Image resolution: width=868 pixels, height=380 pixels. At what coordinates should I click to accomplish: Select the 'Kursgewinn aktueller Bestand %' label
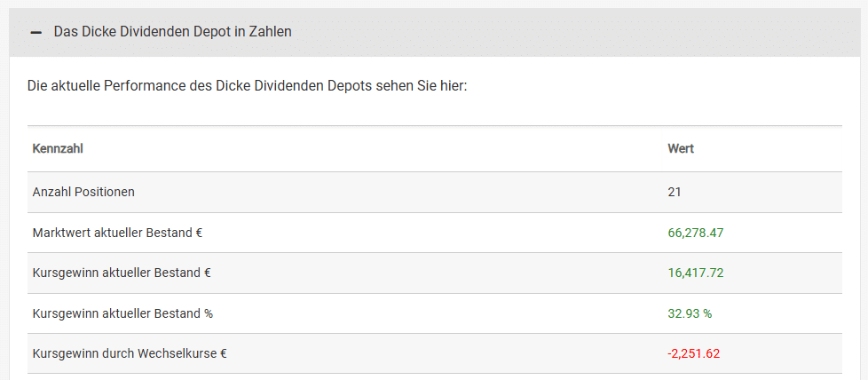pyautogui.click(x=122, y=313)
